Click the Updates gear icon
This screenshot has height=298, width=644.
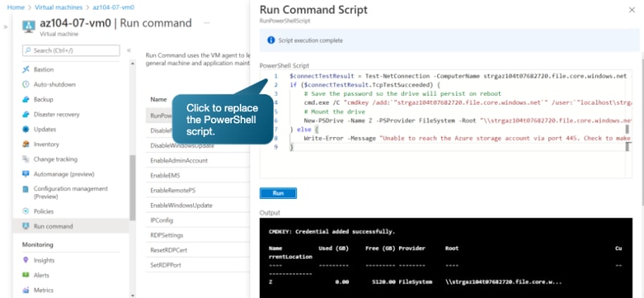(26, 129)
